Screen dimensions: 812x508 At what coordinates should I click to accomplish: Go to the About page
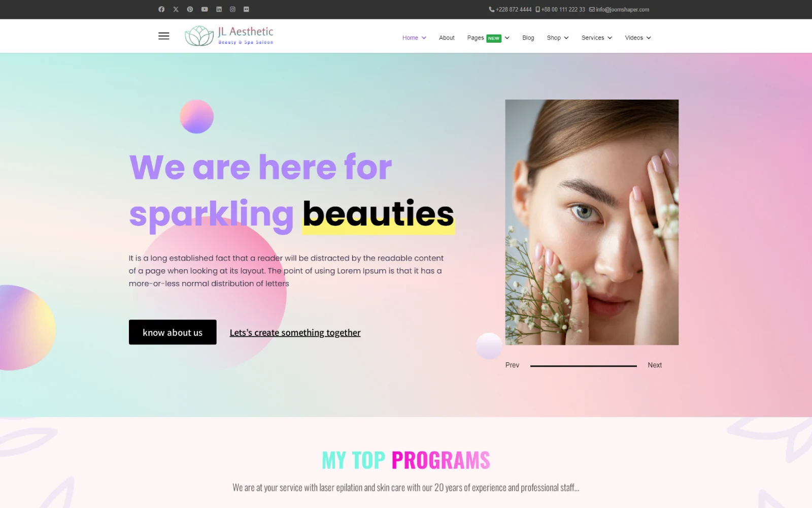(447, 38)
